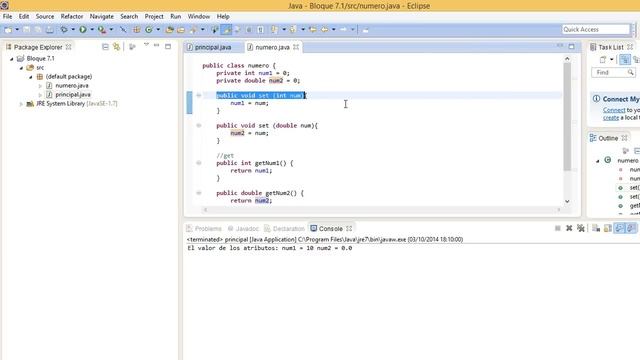Expand JRE System Library node
This screenshot has width=640, height=360.
tap(21, 104)
